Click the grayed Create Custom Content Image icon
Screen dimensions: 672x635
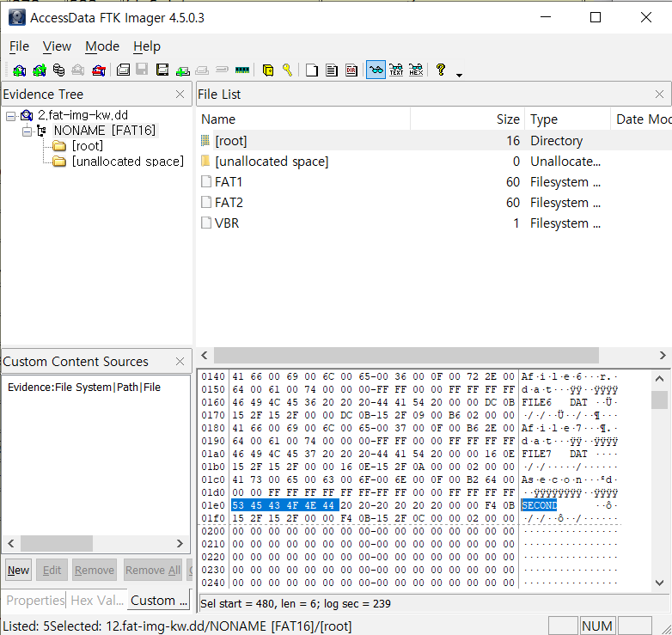(202, 70)
